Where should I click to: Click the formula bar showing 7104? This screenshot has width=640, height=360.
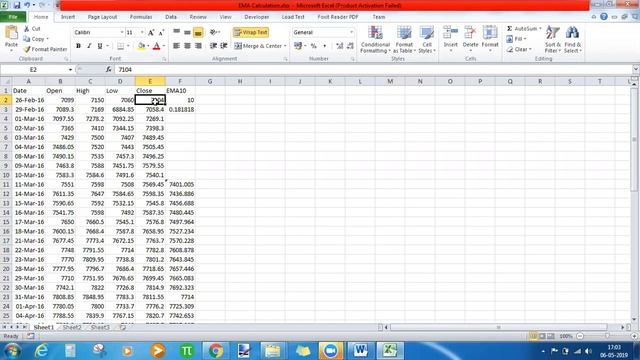(373, 70)
